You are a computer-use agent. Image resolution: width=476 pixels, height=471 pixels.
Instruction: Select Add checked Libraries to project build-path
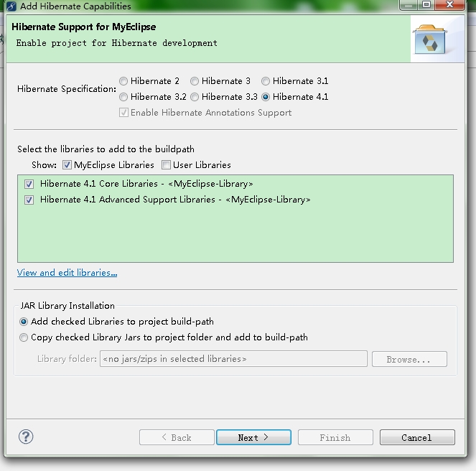24,322
